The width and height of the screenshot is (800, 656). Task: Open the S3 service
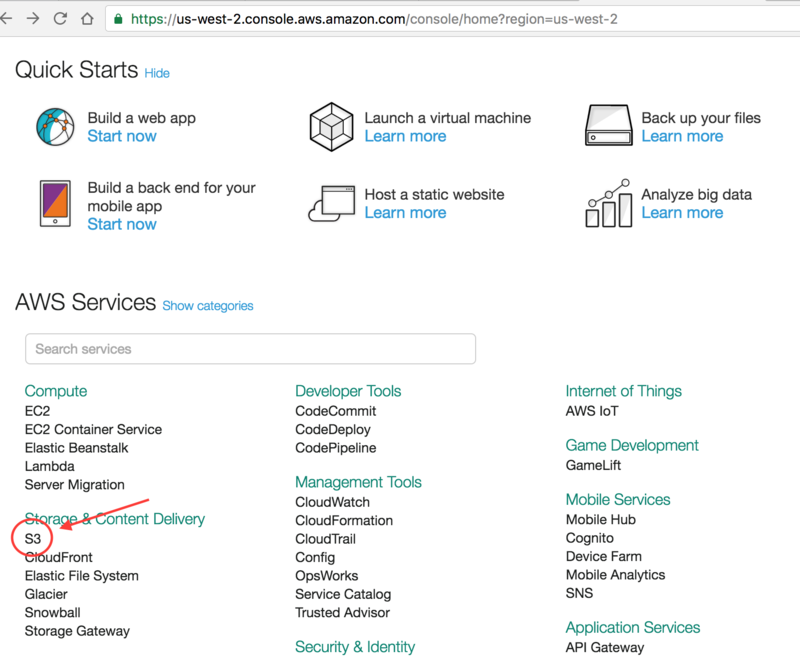pyautogui.click(x=33, y=539)
